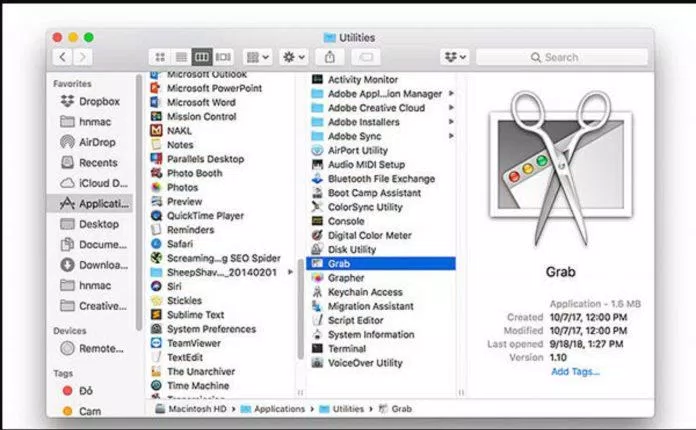Image resolution: width=696 pixels, height=430 pixels.
Task: Select the Safari icon in Applications
Action: [157, 243]
